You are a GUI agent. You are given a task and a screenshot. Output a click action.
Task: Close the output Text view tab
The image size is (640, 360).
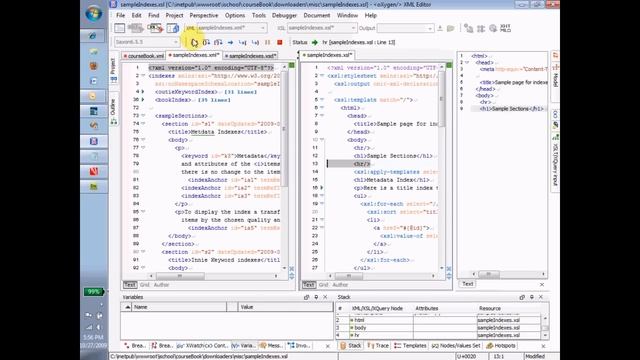click(x=542, y=284)
